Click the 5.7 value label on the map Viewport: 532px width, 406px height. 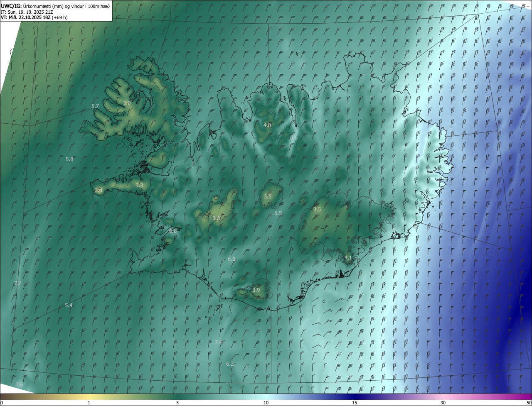point(95,106)
